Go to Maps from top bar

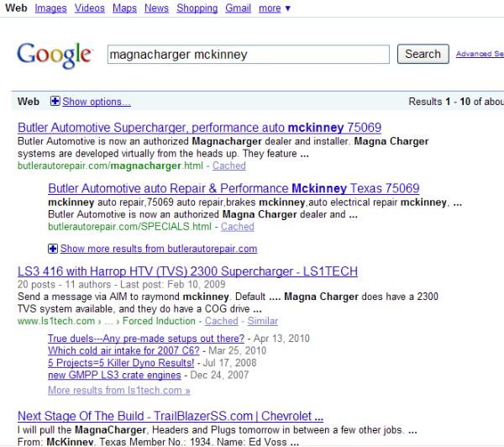tap(124, 8)
